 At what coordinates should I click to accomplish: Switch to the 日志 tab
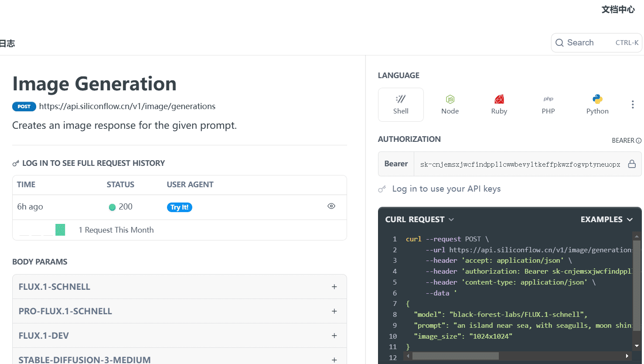pyautogui.click(x=7, y=43)
